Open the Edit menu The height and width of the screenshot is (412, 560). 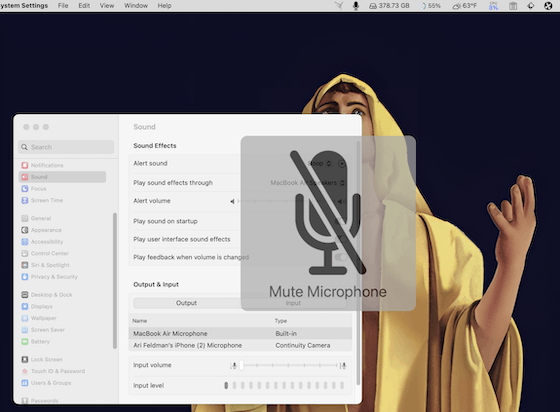click(x=84, y=6)
